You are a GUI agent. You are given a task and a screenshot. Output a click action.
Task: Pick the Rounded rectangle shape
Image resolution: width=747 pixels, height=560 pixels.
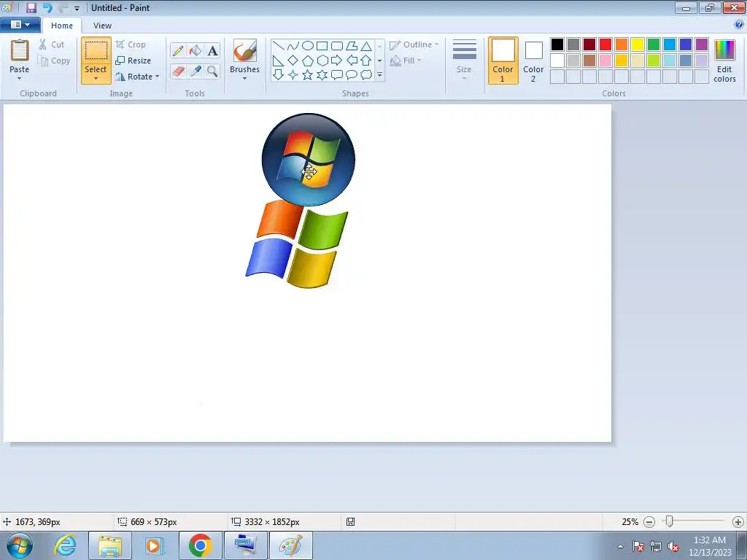click(x=337, y=46)
